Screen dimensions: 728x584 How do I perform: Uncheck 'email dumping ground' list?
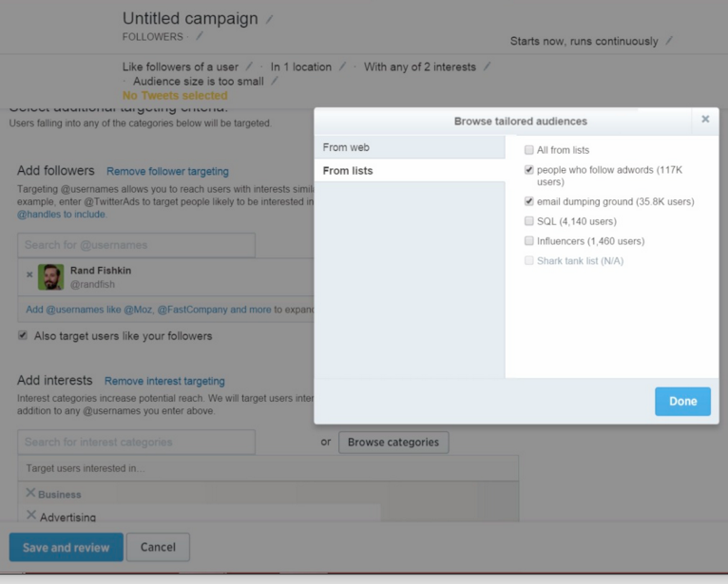(529, 201)
